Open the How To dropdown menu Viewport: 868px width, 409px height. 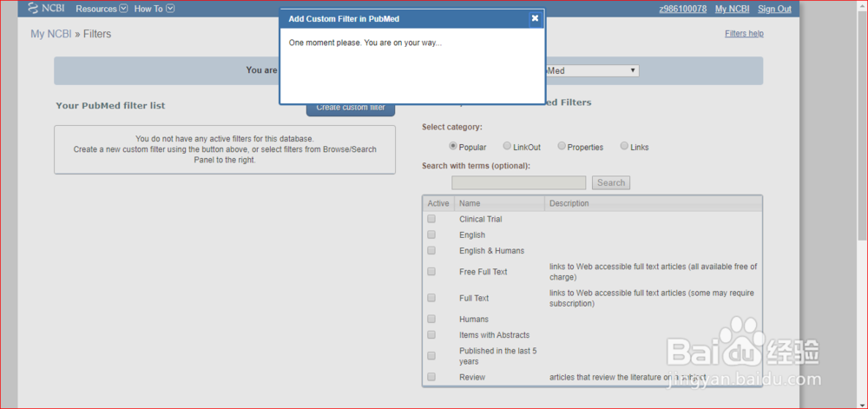pos(155,9)
